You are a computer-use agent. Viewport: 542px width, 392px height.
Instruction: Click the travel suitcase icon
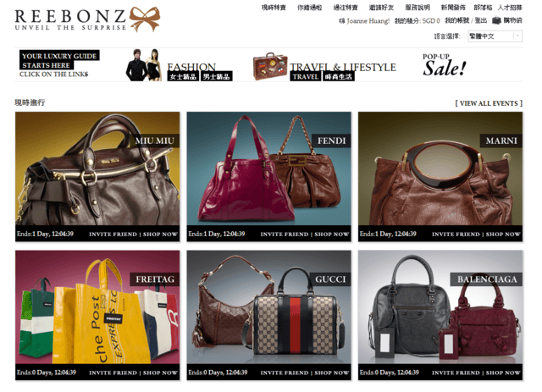point(270,66)
